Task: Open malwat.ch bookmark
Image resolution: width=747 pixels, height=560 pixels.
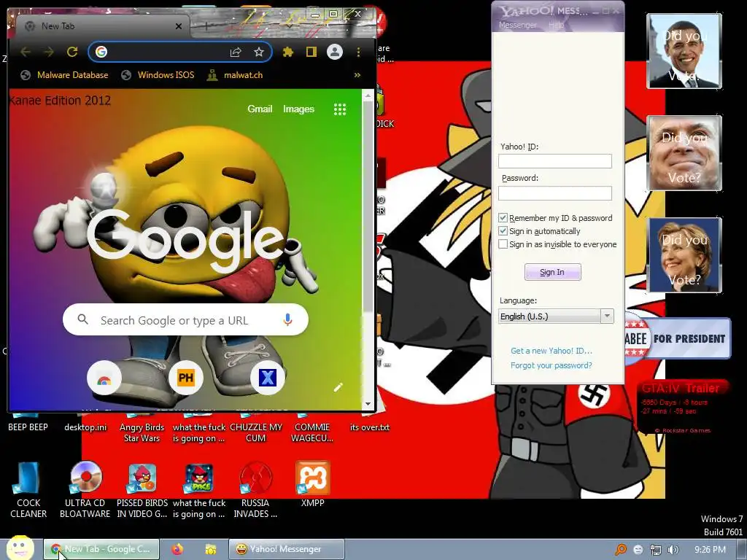Action: coord(235,75)
